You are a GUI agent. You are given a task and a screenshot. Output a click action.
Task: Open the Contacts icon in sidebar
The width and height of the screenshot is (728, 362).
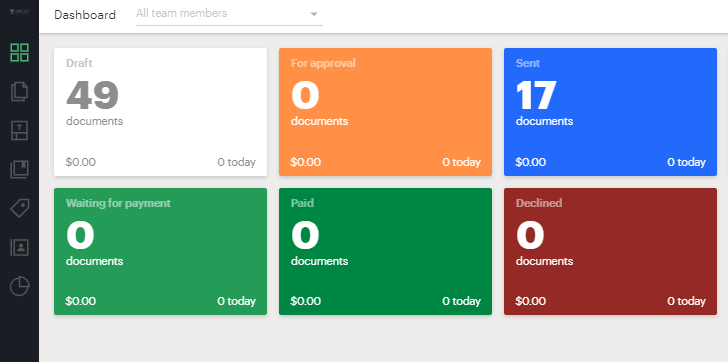pos(20,247)
